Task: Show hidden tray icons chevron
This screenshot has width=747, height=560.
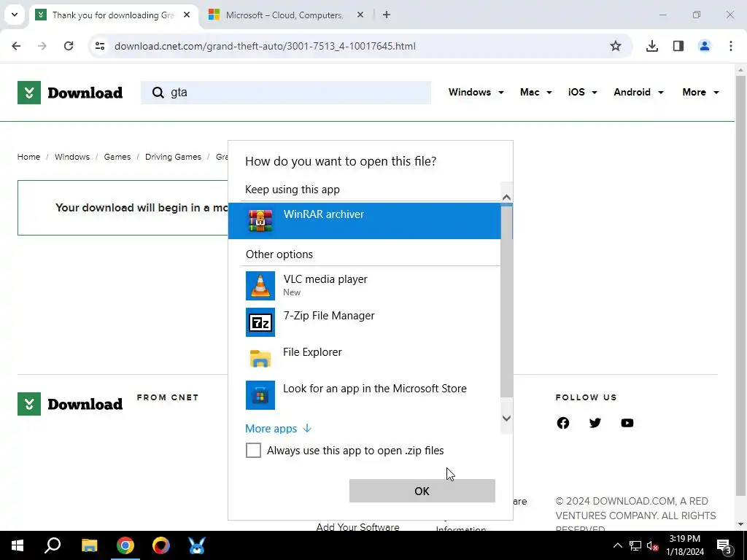Action: [x=617, y=545]
